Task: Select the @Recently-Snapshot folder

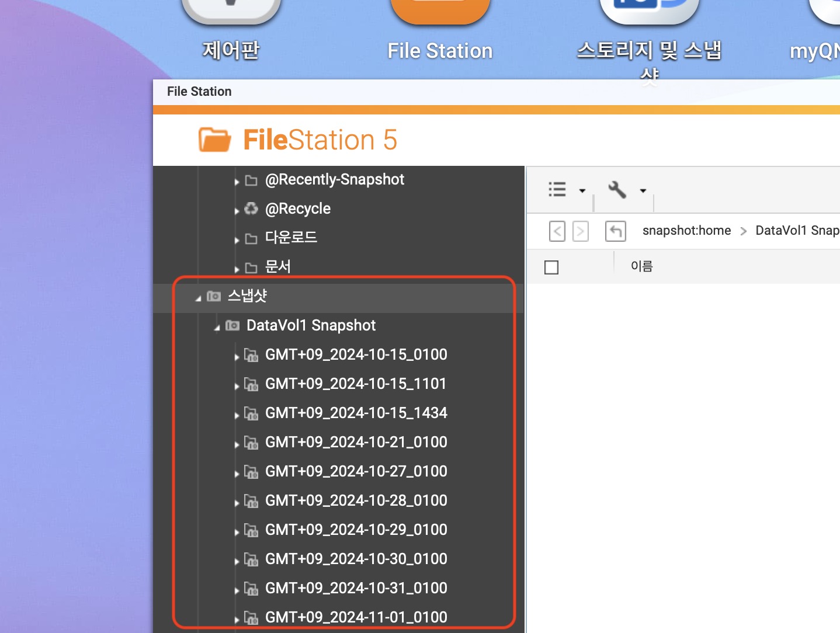Action: (335, 180)
